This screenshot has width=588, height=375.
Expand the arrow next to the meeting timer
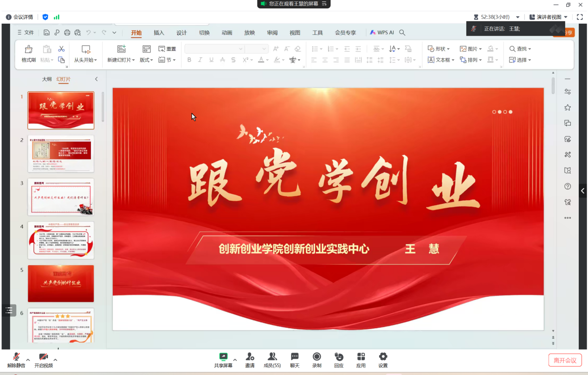click(x=518, y=17)
